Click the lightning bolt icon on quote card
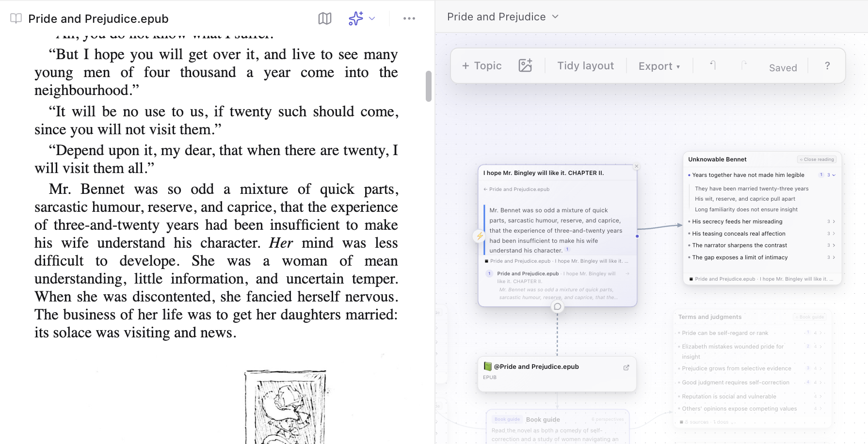 click(x=480, y=236)
